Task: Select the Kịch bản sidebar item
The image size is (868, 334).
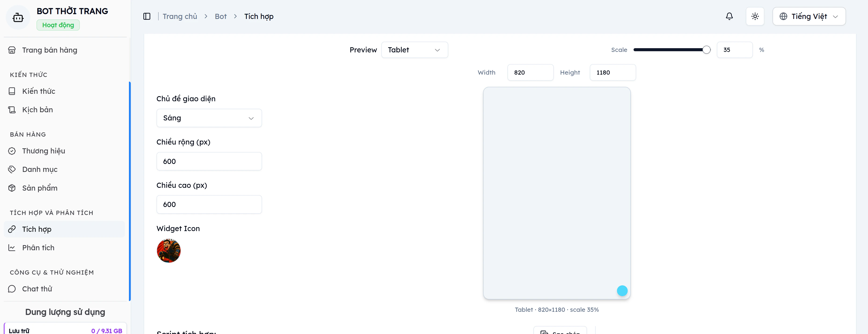Action: point(37,109)
